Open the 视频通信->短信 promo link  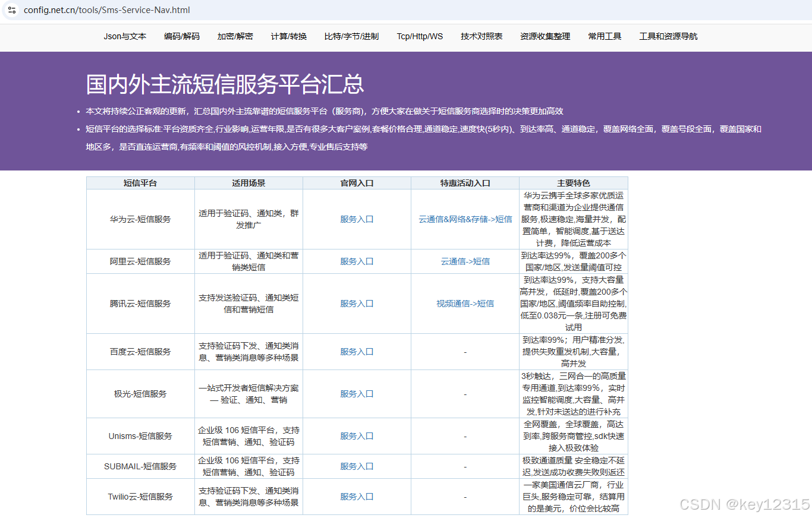pyautogui.click(x=465, y=304)
